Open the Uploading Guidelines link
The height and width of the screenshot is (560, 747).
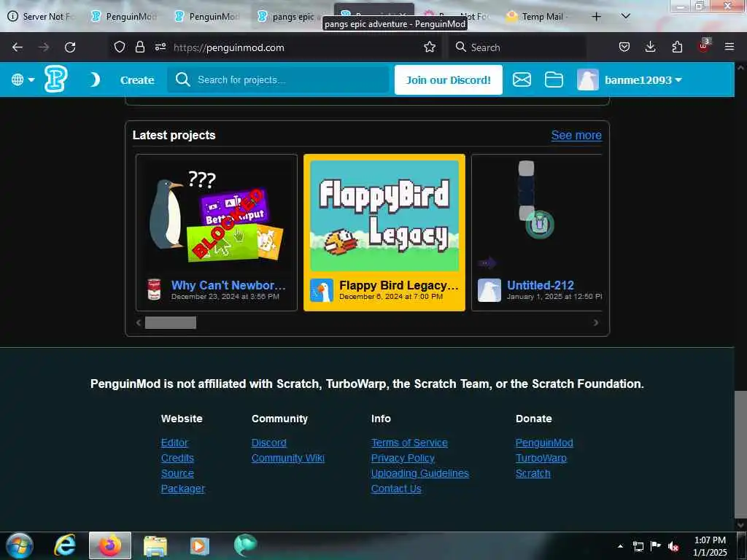[419, 473]
